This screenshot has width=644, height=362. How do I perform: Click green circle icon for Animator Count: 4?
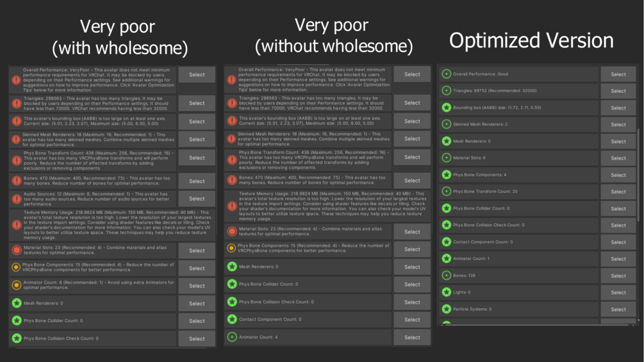(232, 337)
